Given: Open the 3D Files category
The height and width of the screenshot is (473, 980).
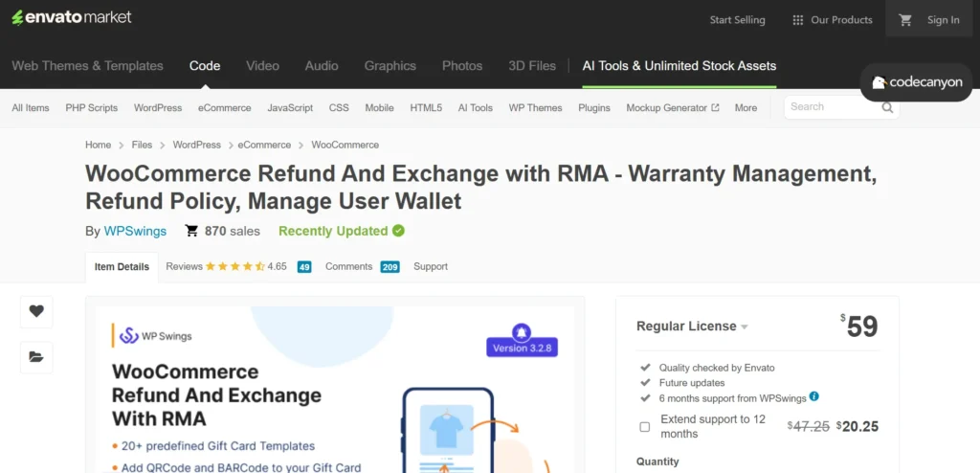Looking at the screenshot, I should pos(532,66).
